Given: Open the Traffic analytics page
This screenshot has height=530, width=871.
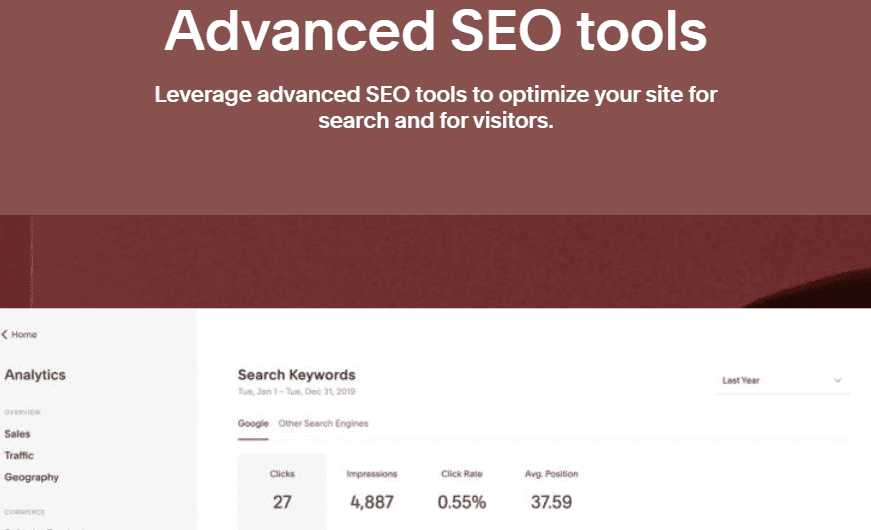Looking at the screenshot, I should (19, 456).
